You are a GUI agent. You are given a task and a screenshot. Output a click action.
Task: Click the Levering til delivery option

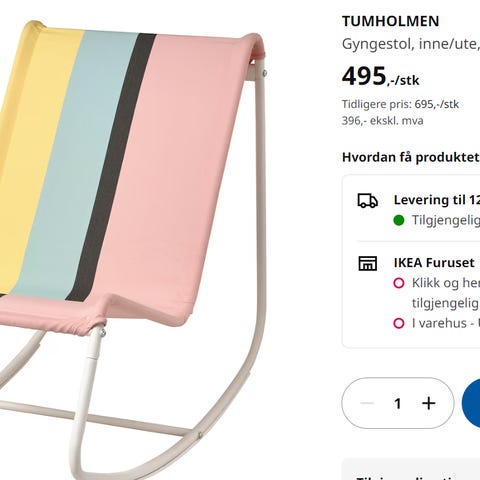tap(437, 200)
